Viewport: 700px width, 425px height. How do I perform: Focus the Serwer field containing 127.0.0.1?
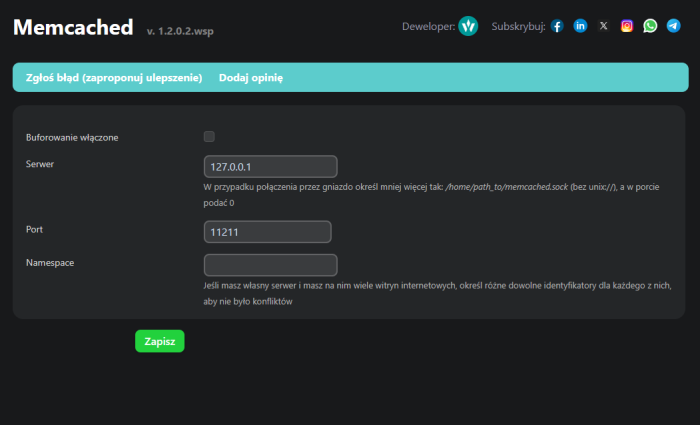[270, 167]
